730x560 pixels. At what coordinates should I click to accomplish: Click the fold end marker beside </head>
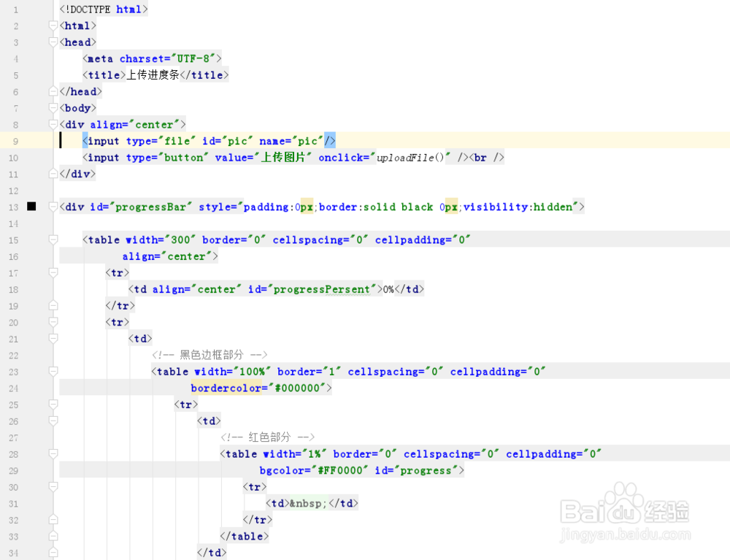53,91
